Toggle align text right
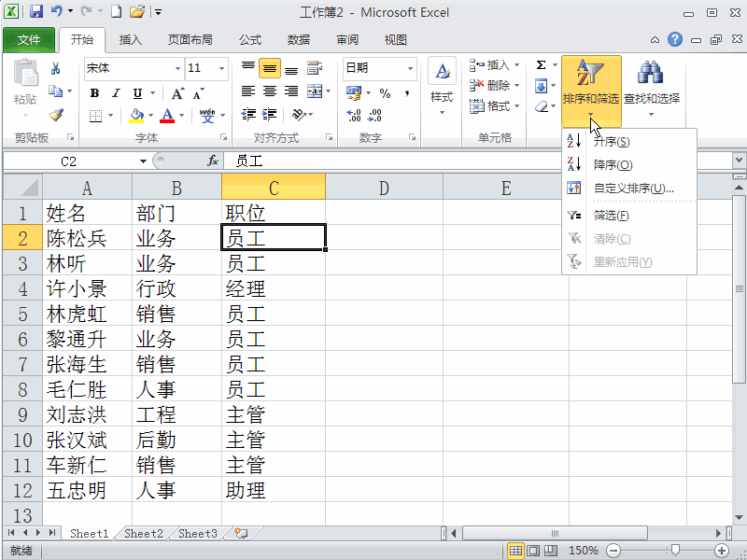The width and height of the screenshot is (747, 560). (x=291, y=91)
